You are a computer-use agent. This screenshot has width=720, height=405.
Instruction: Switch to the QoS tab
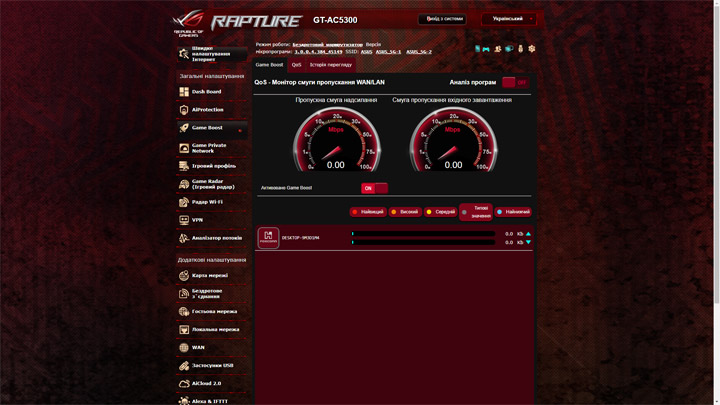click(297, 65)
